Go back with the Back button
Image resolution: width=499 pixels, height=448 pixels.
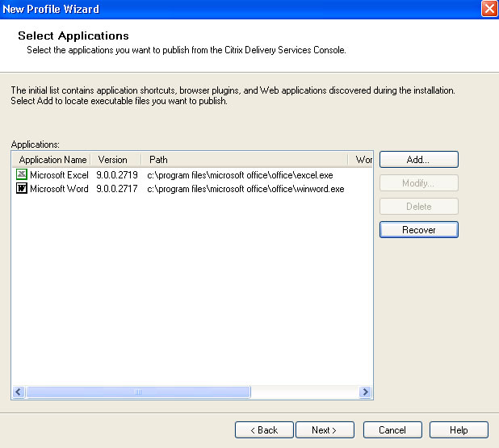264,430
